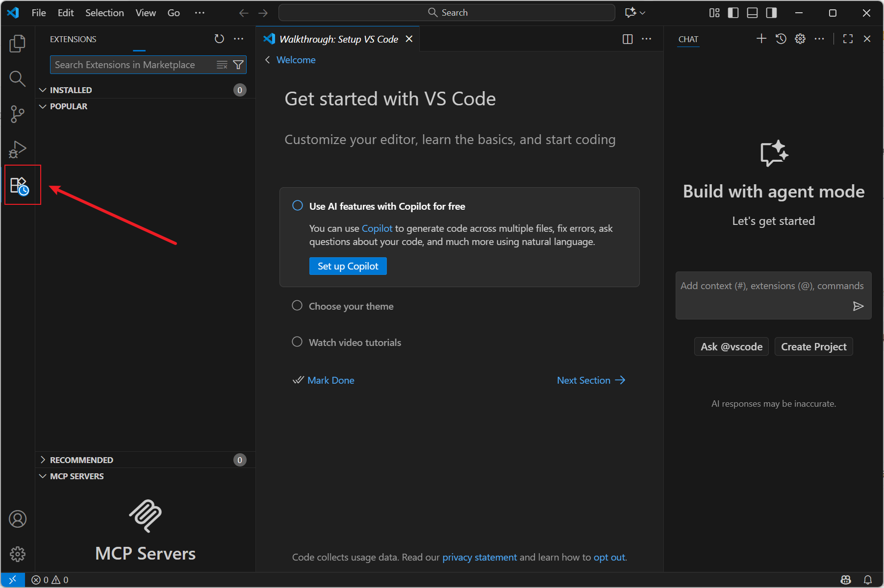Open the Copilot hyperlink in description
This screenshot has width=884, height=588.
pyautogui.click(x=377, y=228)
